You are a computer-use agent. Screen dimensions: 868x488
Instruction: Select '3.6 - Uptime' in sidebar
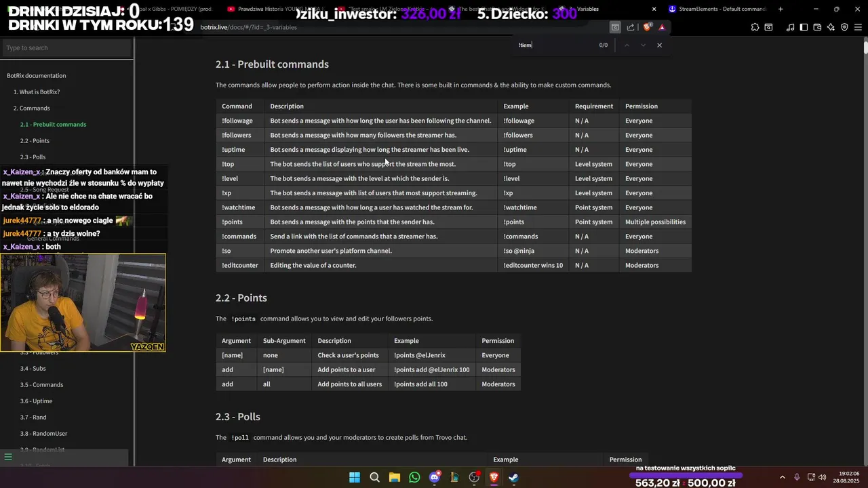36,401
